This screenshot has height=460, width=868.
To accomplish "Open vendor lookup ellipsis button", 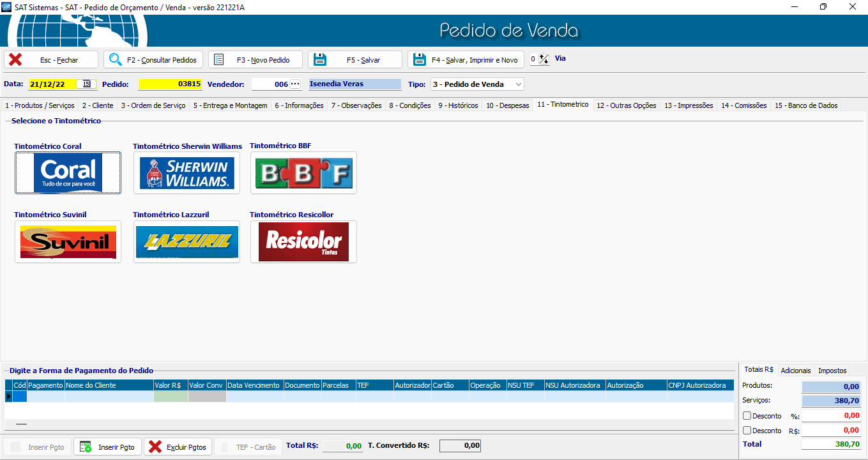I will (294, 84).
